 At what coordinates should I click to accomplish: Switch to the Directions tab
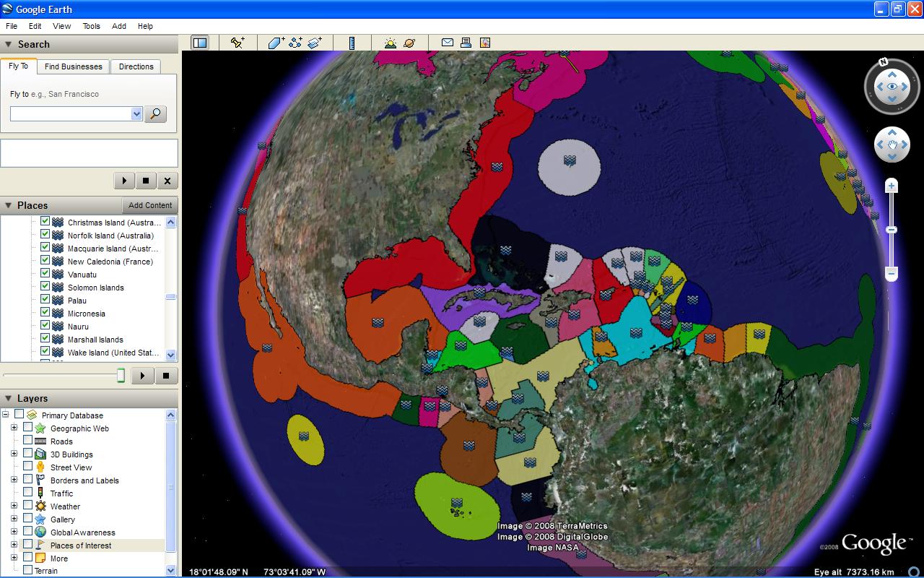pyautogui.click(x=136, y=66)
